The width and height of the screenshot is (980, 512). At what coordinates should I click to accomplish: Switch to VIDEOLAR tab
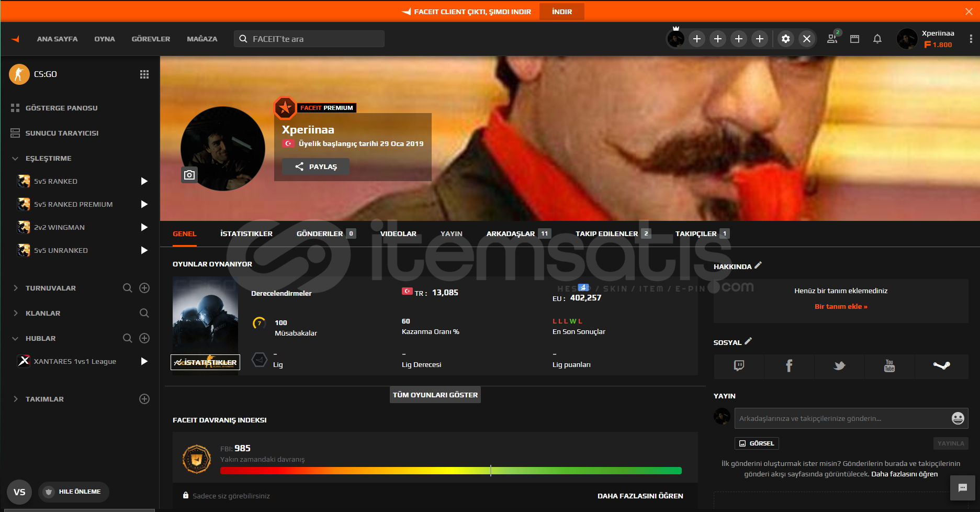coord(398,233)
